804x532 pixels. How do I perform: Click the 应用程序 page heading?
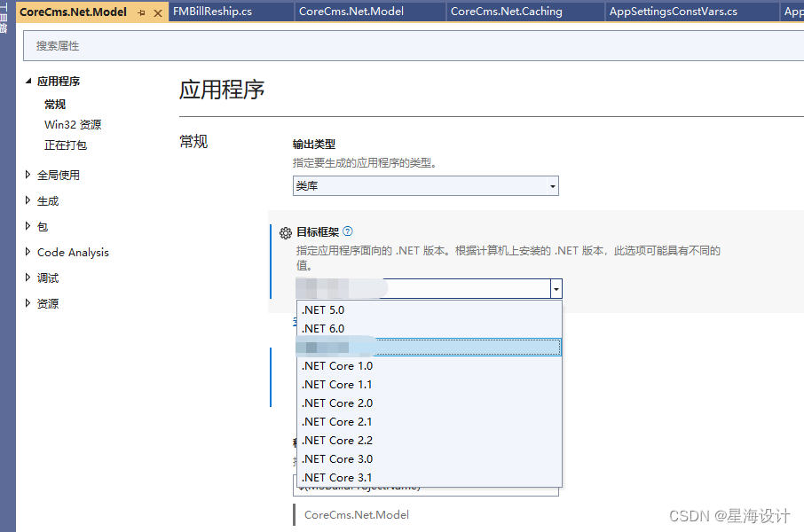(x=222, y=90)
